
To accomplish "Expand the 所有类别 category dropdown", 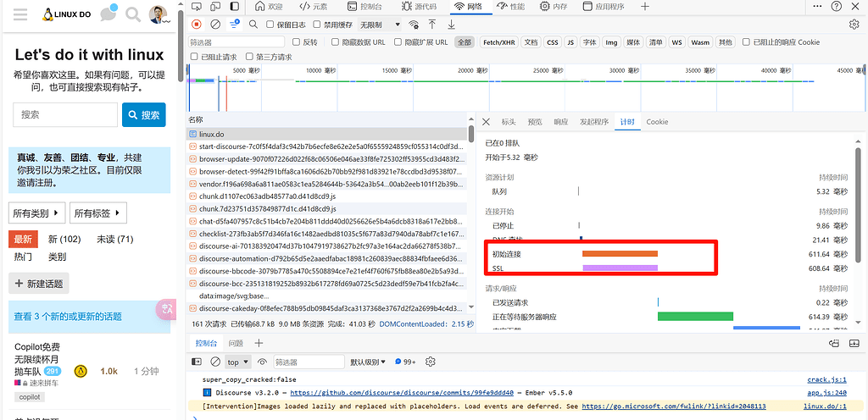I will coord(37,213).
